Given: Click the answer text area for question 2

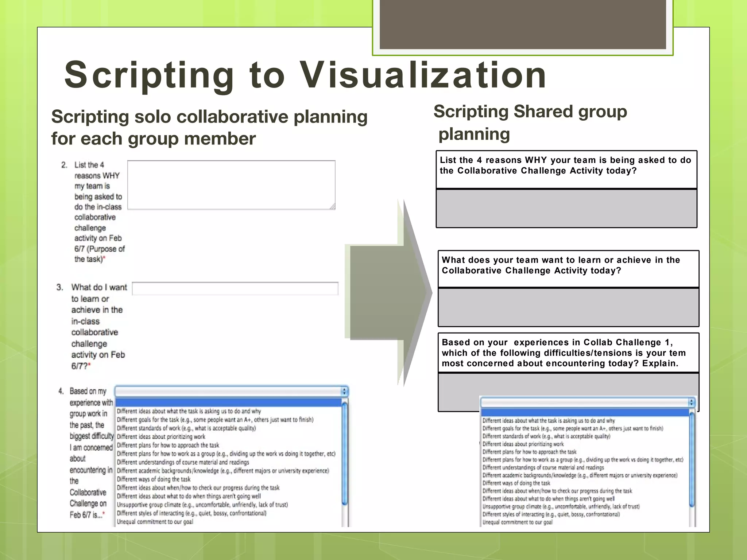Looking at the screenshot, I should point(231,185).
